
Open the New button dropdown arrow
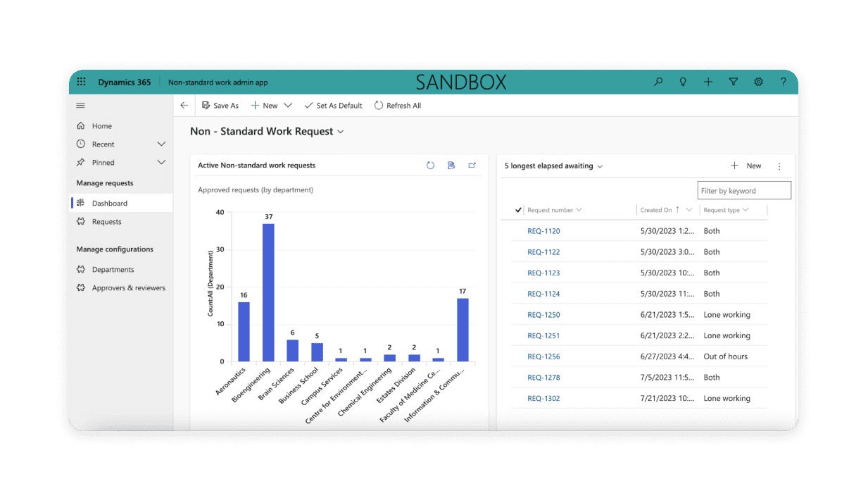[x=288, y=106]
